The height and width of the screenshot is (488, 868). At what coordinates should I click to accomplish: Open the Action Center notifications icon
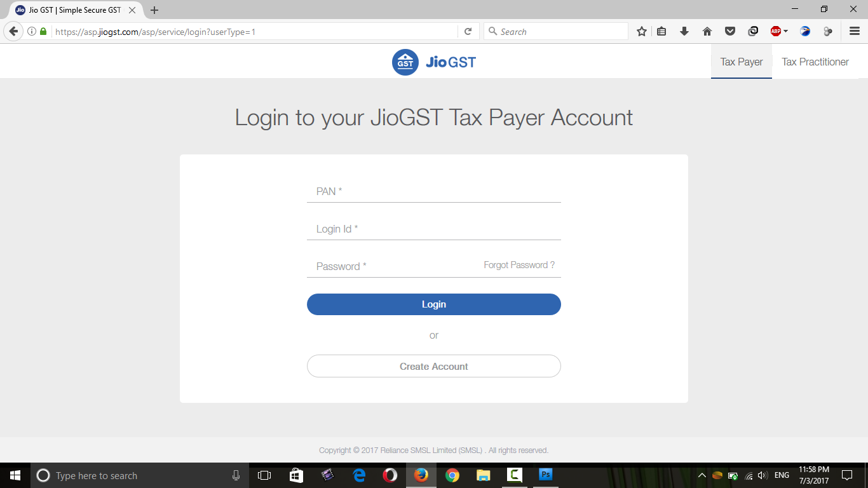[847, 475]
